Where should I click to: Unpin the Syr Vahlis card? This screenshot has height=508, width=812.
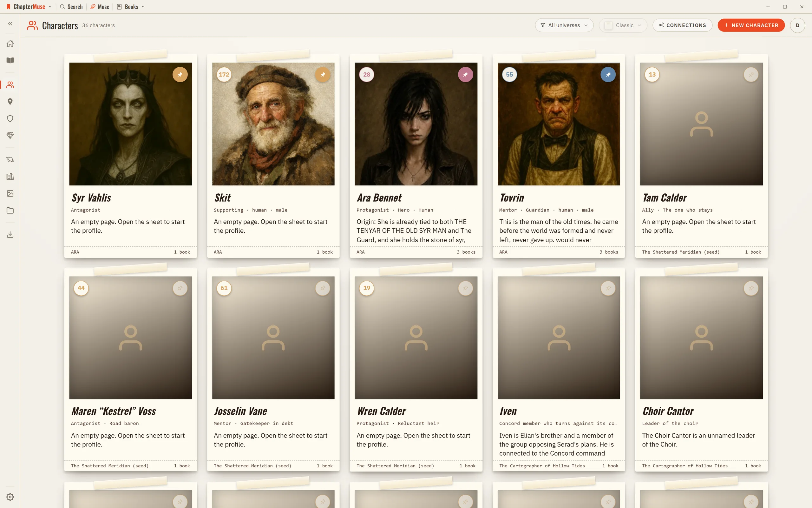180,75
